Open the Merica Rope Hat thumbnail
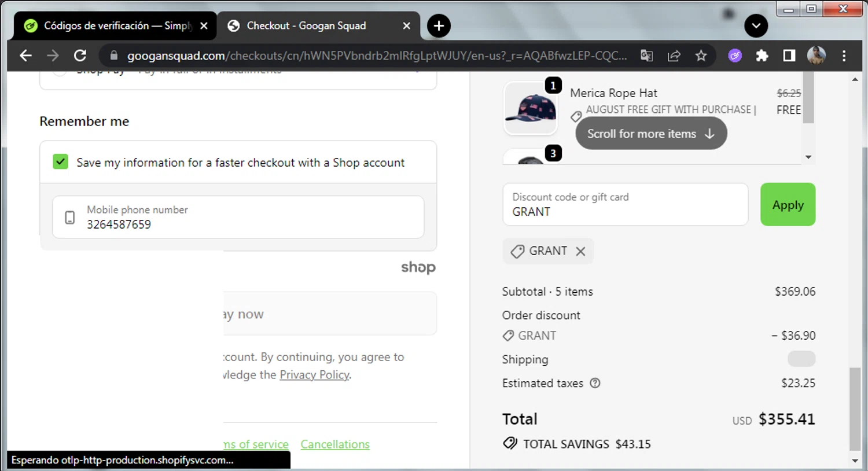This screenshot has height=471, width=868. pos(531,109)
